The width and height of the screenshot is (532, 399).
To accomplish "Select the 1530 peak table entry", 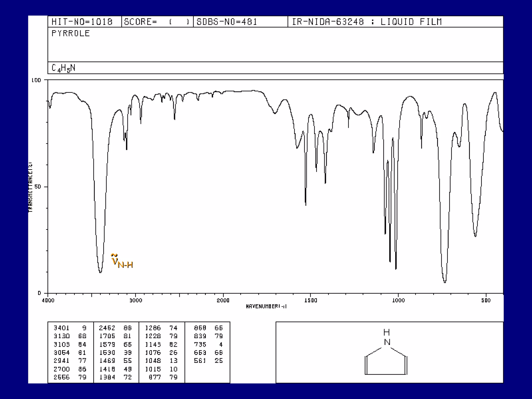I will tap(107, 353).
